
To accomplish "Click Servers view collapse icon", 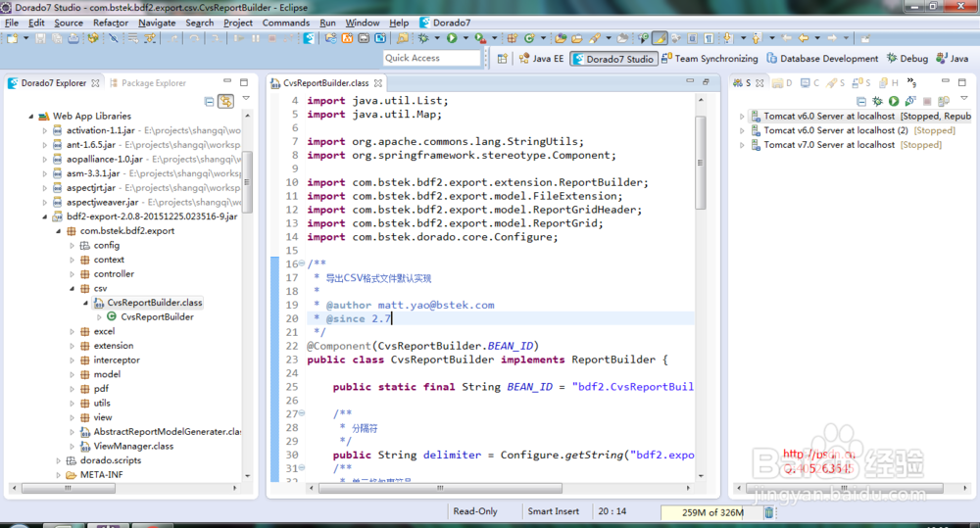I will click(861, 101).
